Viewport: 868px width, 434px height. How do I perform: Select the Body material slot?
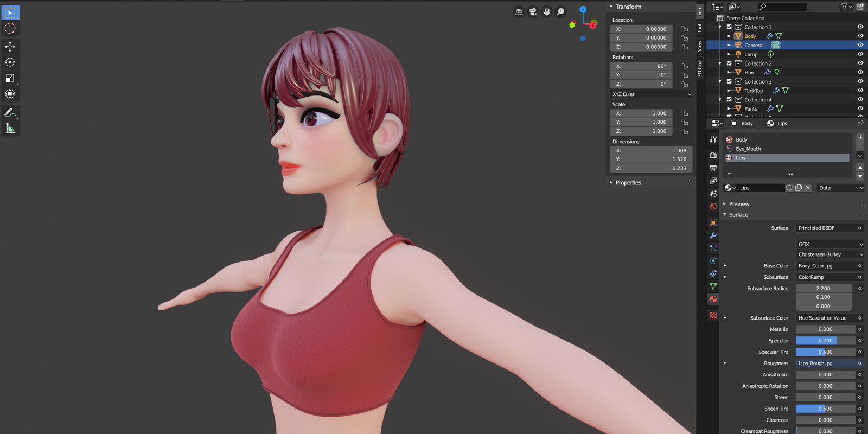787,139
